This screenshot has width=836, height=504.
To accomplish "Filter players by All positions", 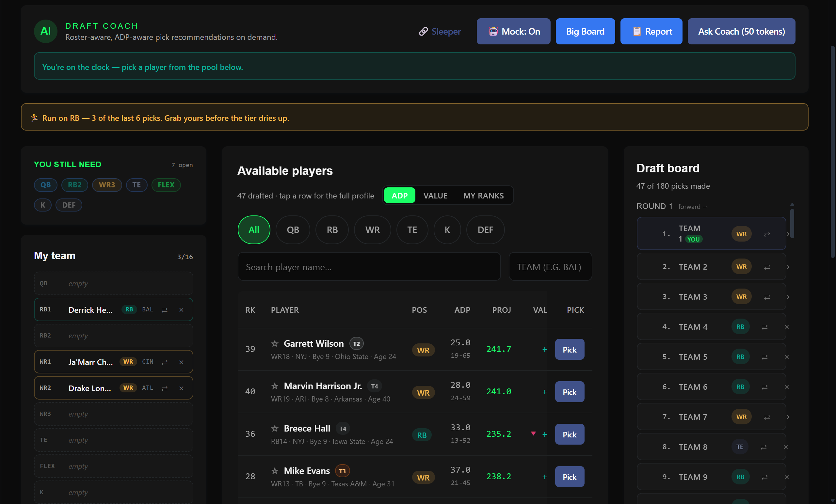I will pos(254,230).
